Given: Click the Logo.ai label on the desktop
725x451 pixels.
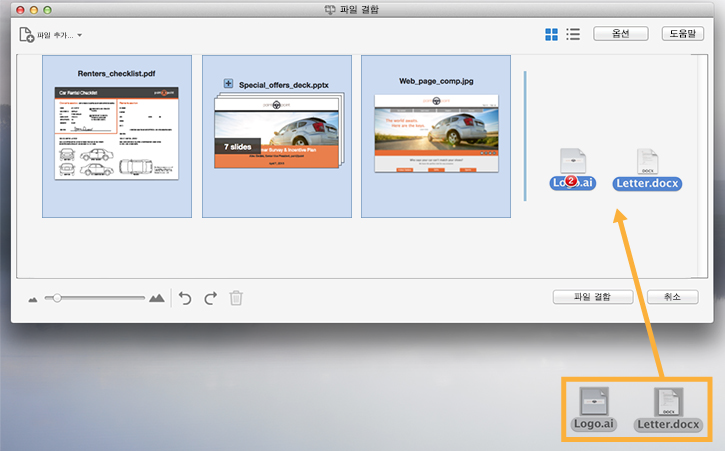Looking at the screenshot, I should click(x=594, y=424).
